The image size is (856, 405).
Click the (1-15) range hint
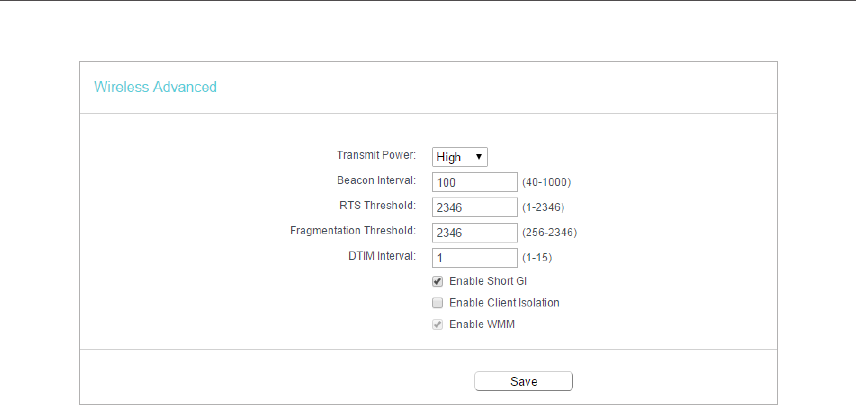tap(537, 258)
